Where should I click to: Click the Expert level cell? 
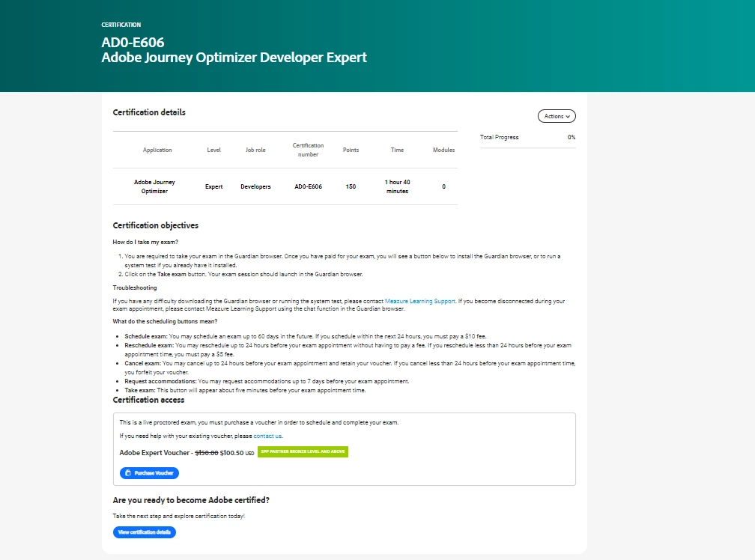(213, 186)
